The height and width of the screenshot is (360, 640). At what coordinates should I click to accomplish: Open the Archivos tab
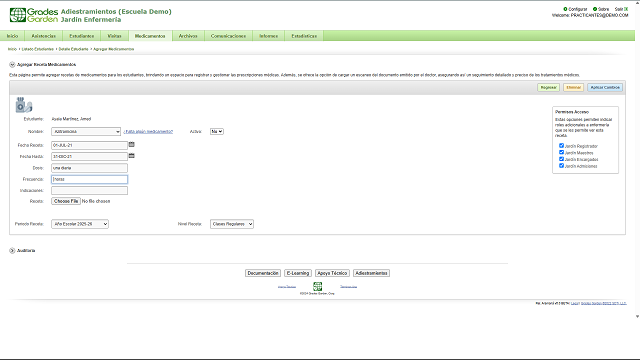[x=188, y=36]
